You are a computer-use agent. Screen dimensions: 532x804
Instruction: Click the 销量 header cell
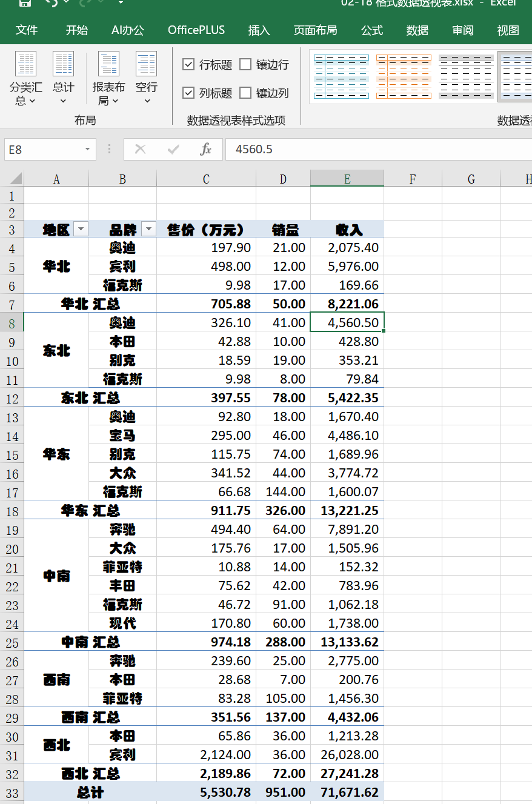(283, 229)
